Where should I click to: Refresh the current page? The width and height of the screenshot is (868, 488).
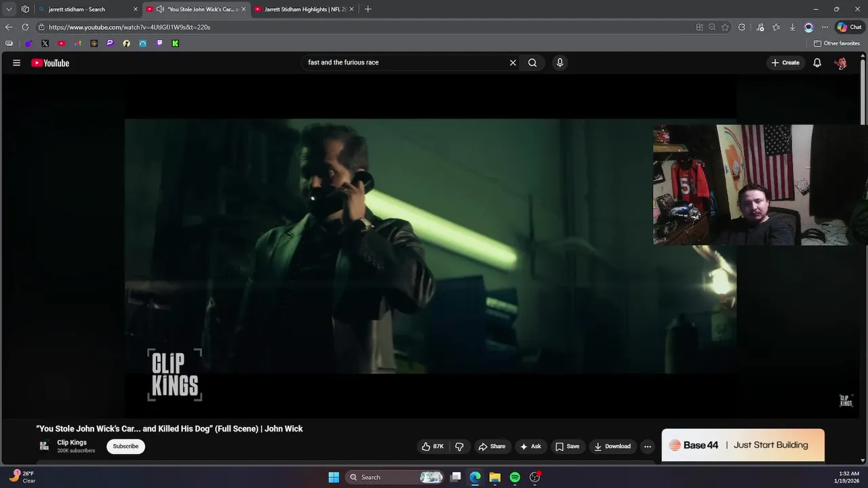pyautogui.click(x=25, y=27)
